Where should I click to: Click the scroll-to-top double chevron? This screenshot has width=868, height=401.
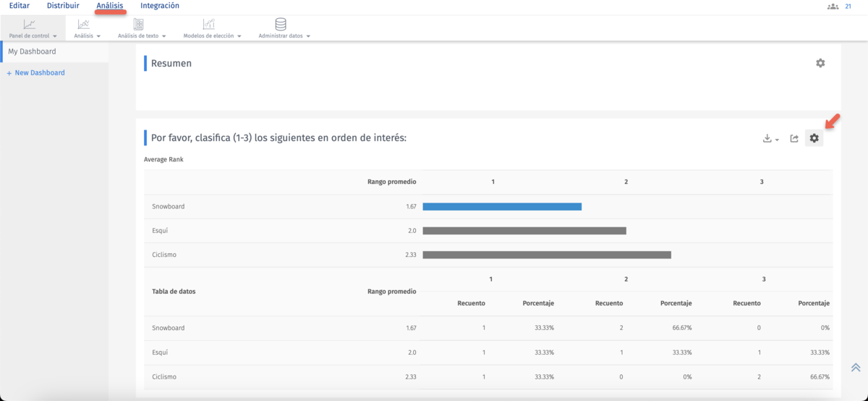(x=856, y=368)
